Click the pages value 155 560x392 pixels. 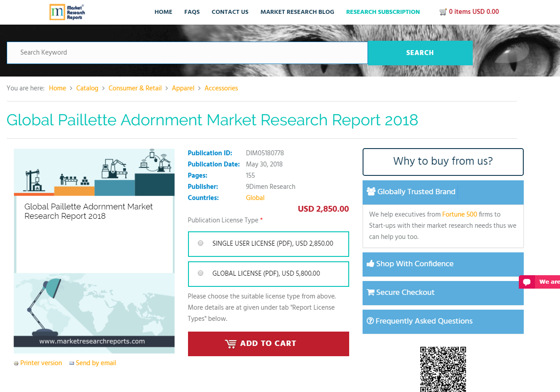[251, 175]
